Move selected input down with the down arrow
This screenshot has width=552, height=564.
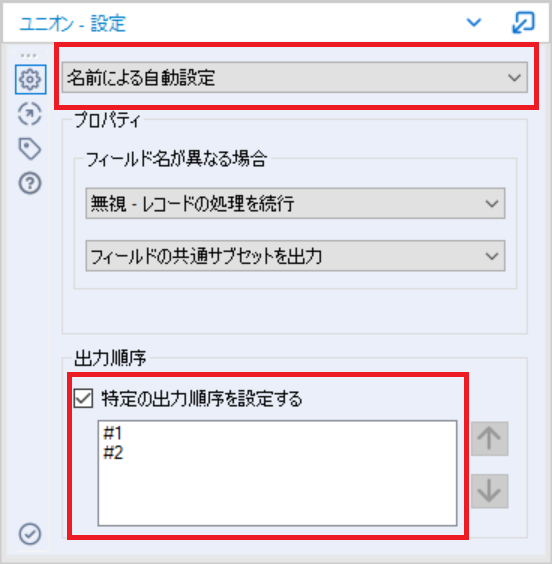[489, 491]
